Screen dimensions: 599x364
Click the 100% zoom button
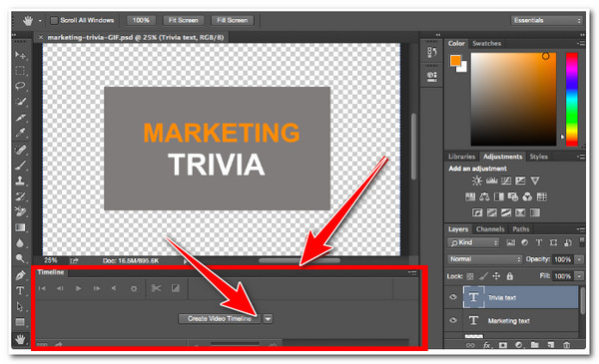tap(141, 20)
